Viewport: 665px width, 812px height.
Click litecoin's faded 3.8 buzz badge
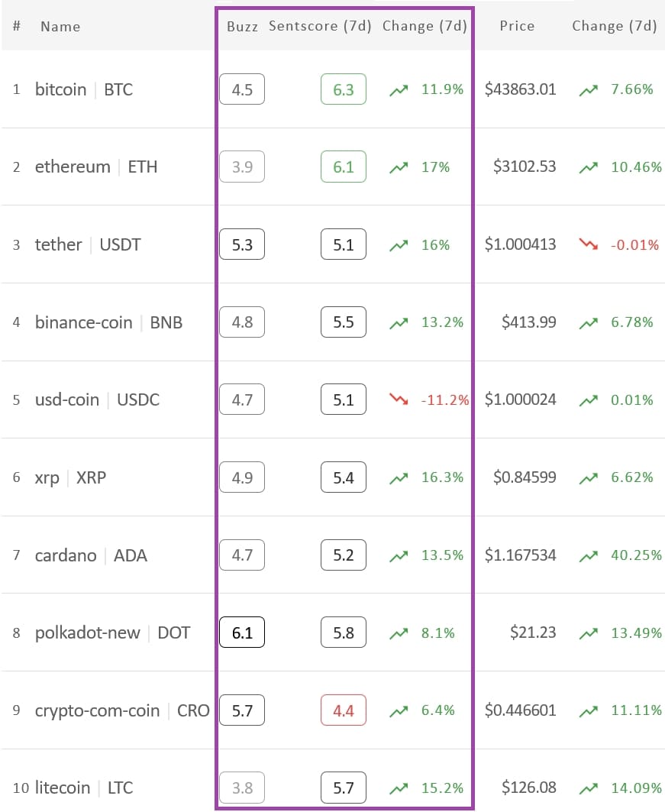(x=242, y=787)
